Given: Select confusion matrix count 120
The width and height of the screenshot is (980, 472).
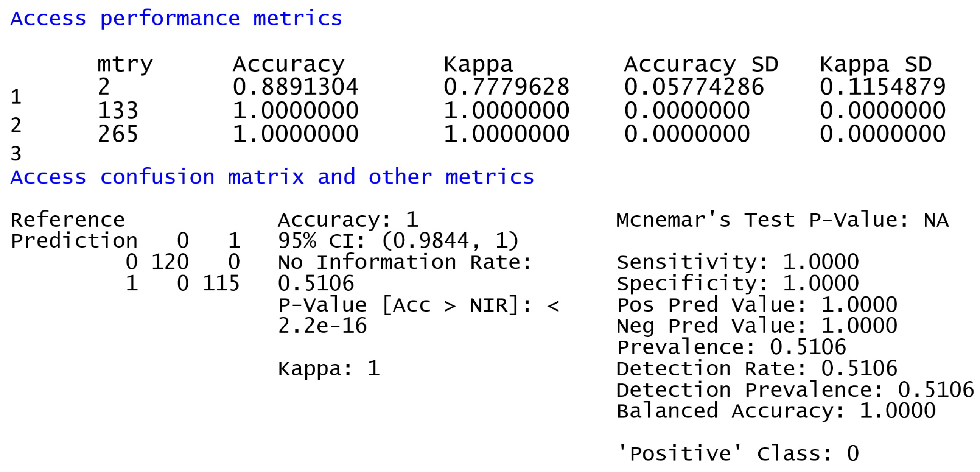Looking at the screenshot, I should pos(170,262).
